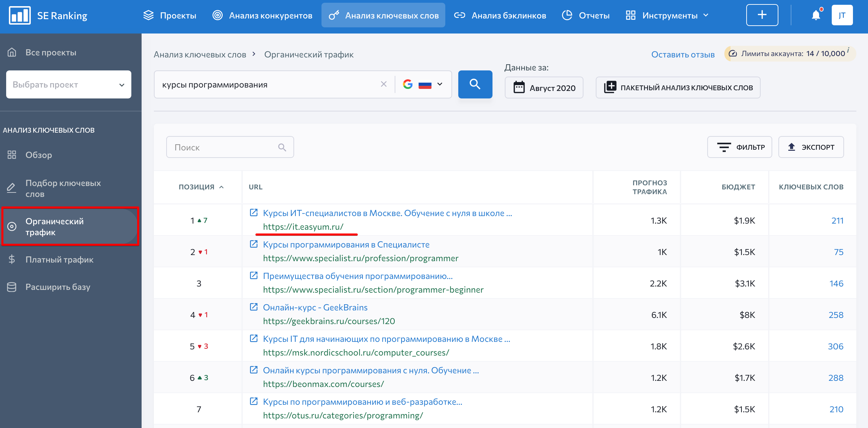This screenshot has height=428, width=868.
Task: Click Ключевых слов column header
Action: tap(811, 187)
